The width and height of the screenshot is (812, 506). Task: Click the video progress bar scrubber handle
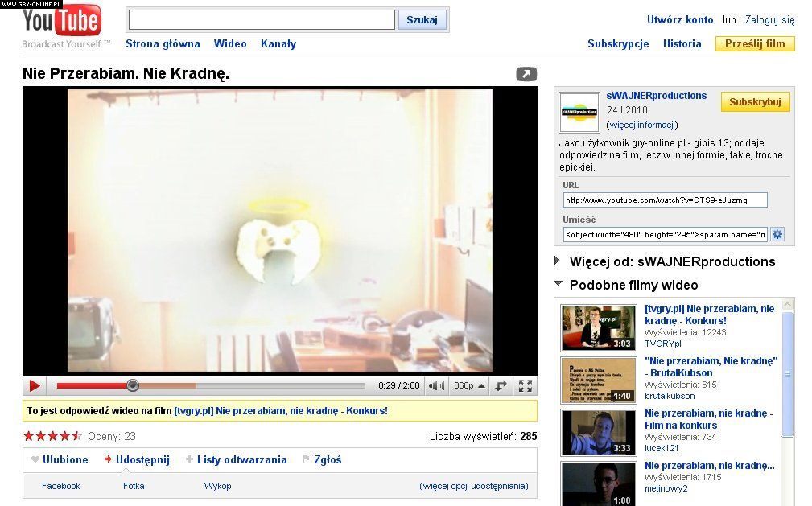click(x=133, y=385)
